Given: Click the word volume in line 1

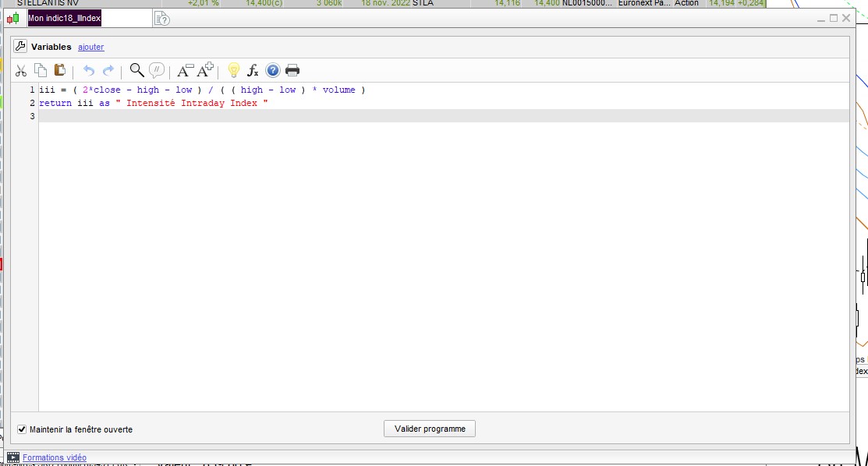Looking at the screenshot, I should (338, 90).
